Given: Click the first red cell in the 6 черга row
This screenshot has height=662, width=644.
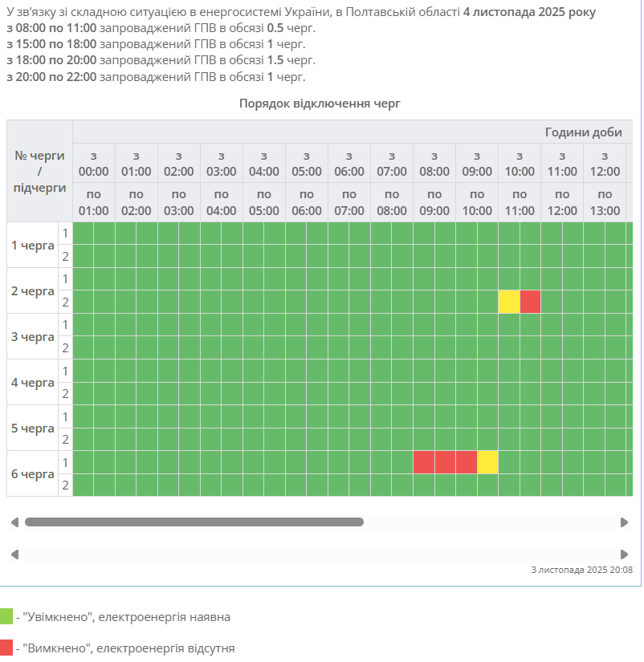Looking at the screenshot, I should tap(424, 462).
